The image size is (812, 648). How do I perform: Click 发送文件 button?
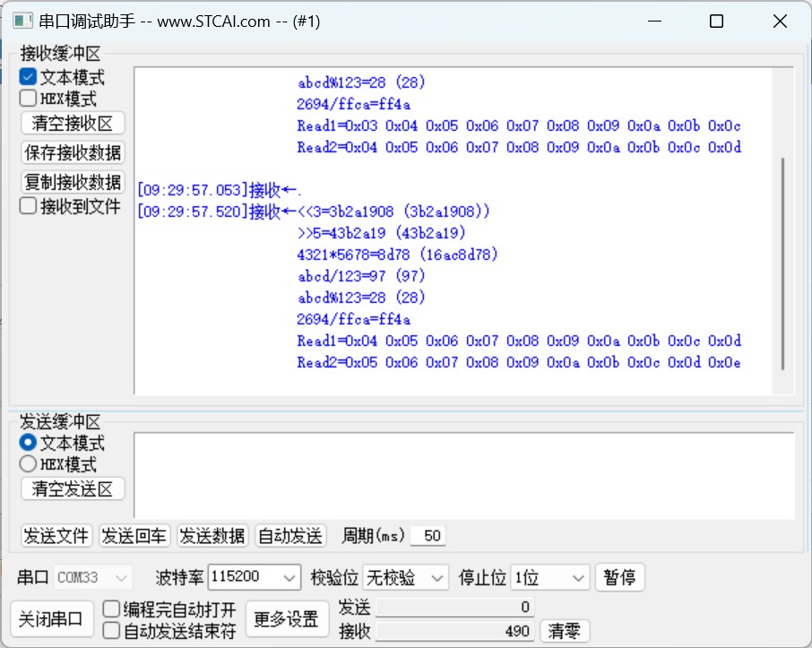[56, 536]
